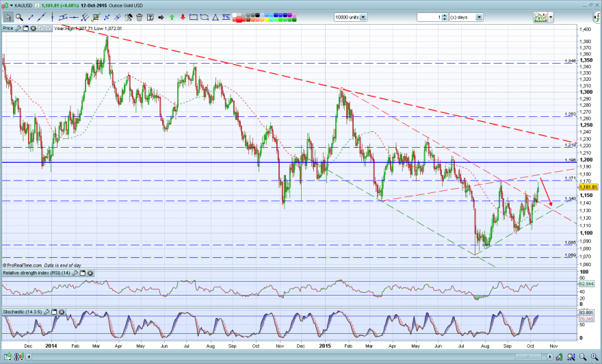The image size is (602, 364).
Task: Pick the red down arrow marker tool
Action: pyautogui.click(x=183, y=17)
